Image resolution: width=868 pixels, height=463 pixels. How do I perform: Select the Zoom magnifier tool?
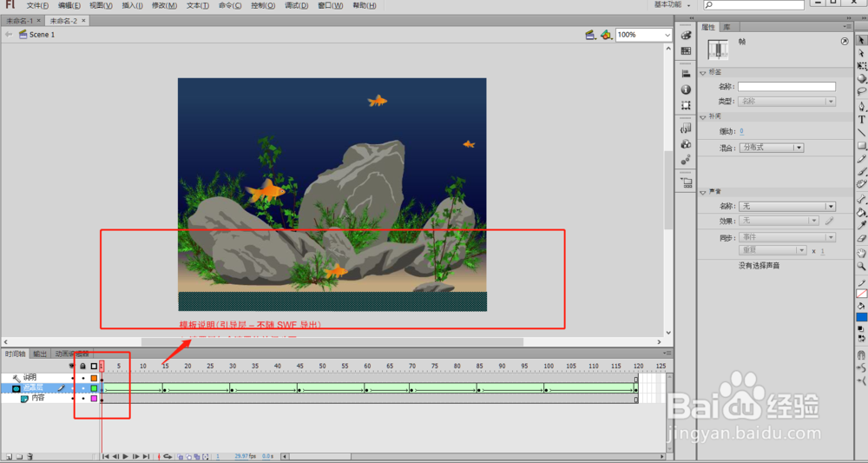tap(861, 267)
